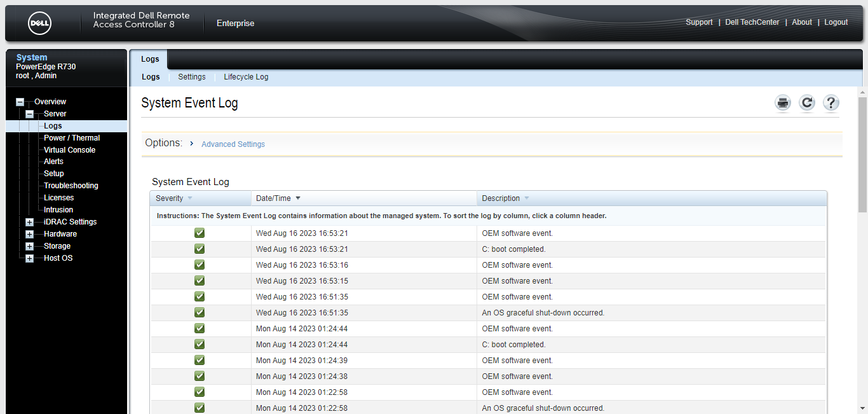Visit Dell TechCenter link

pyautogui.click(x=752, y=22)
